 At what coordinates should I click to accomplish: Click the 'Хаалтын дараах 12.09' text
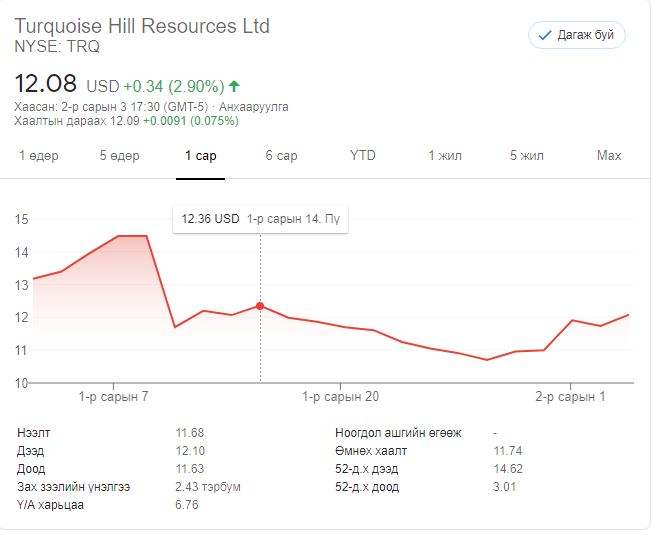77,121
